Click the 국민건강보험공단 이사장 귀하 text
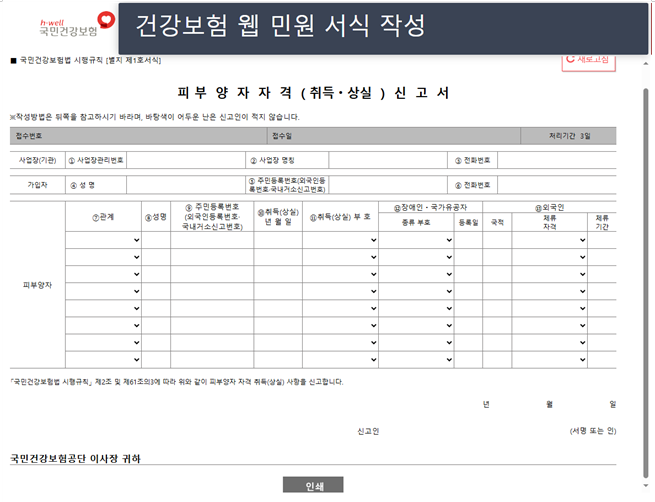 coord(75,459)
